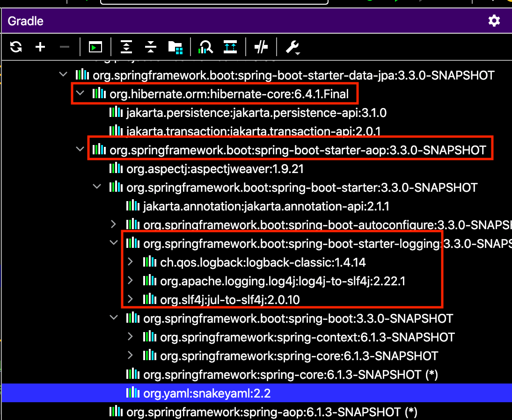This screenshot has width=512, height=420.
Task: Expand the spring-boot-autoconfigure node
Action: [x=113, y=224]
